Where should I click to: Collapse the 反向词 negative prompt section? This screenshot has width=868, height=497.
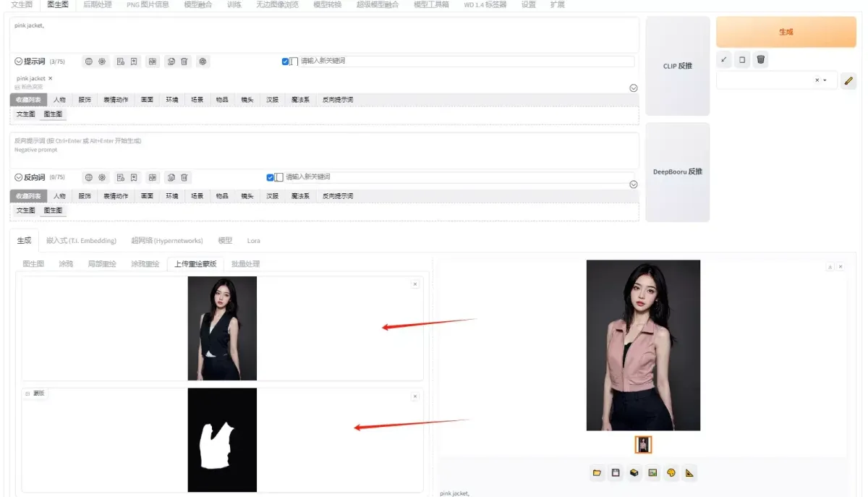[x=18, y=177]
